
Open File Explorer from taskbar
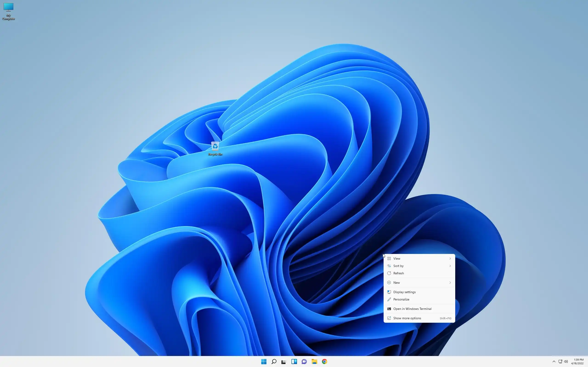point(314,361)
